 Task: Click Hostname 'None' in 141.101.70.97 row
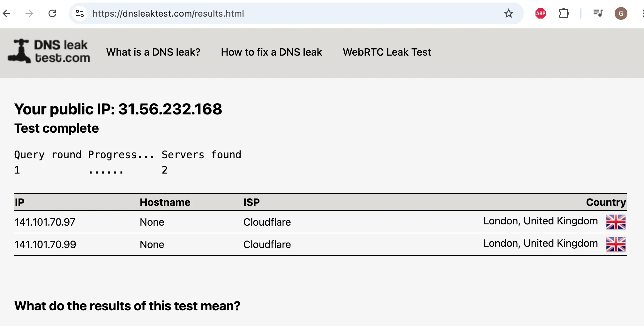point(152,222)
